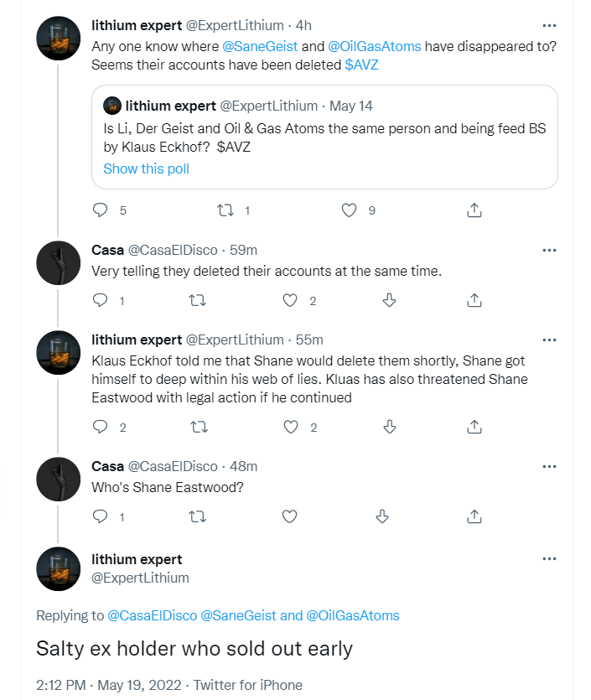The width and height of the screenshot is (591, 700).
Task: Downvote Casa's 'Very telling' tweet
Action: coord(389,300)
